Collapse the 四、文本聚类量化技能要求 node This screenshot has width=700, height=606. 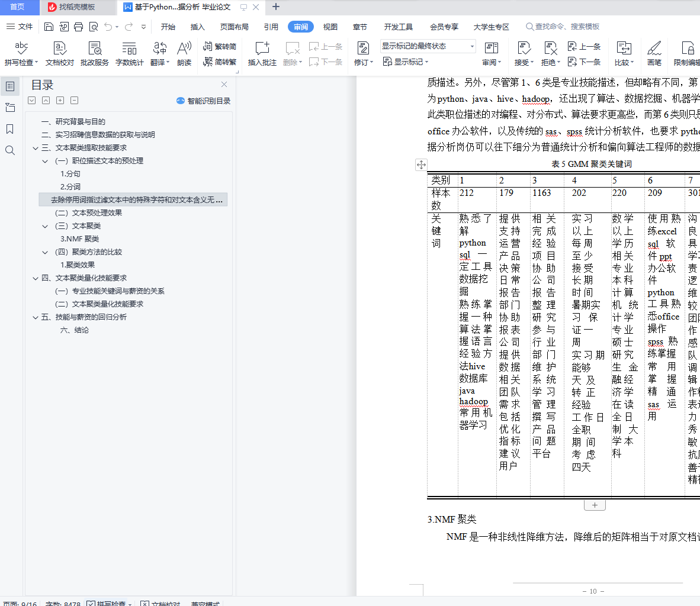(36, 279)
